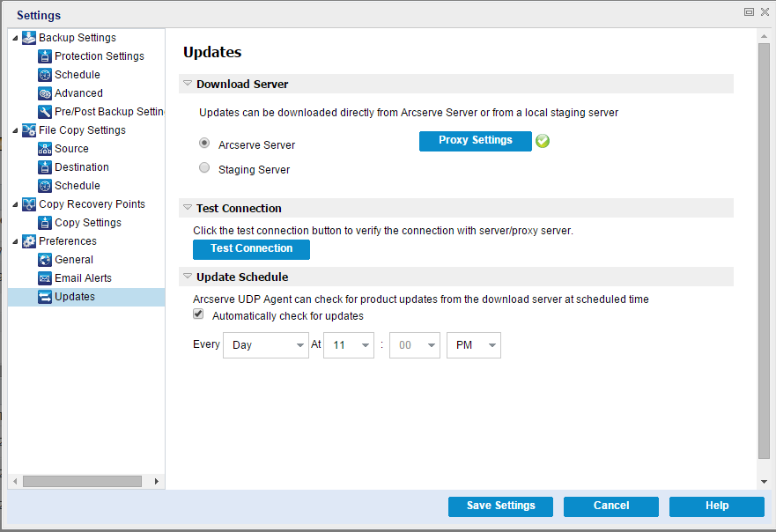Select Destination under File Copy Settings
Image resolution: width=776 pixels, height=532 pixels.
point(80,166)
